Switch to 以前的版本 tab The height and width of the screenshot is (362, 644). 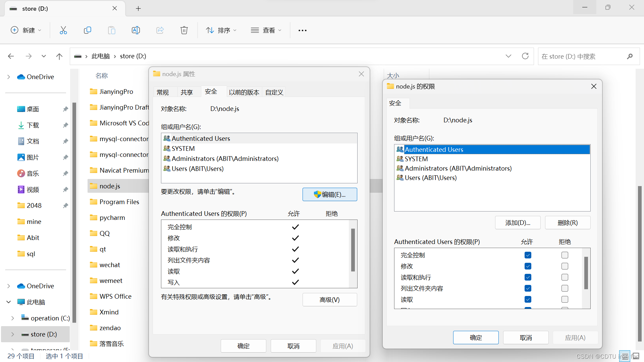pos(244,92)
